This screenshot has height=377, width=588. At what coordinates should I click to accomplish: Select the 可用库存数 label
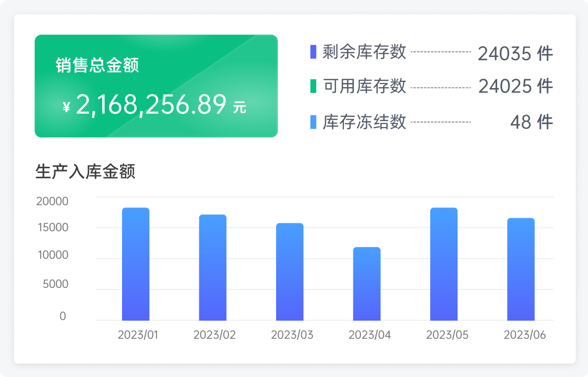364,86
